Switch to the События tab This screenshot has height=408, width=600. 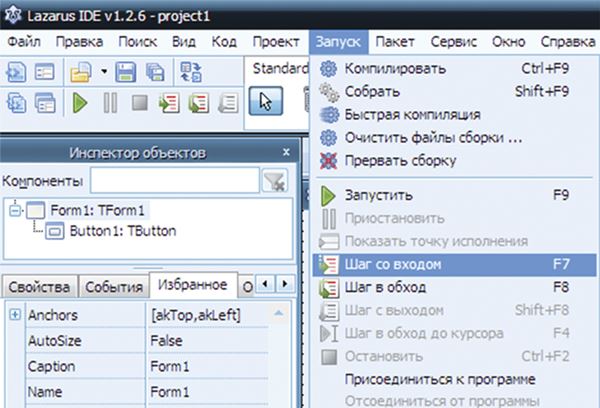click(114, 287)
